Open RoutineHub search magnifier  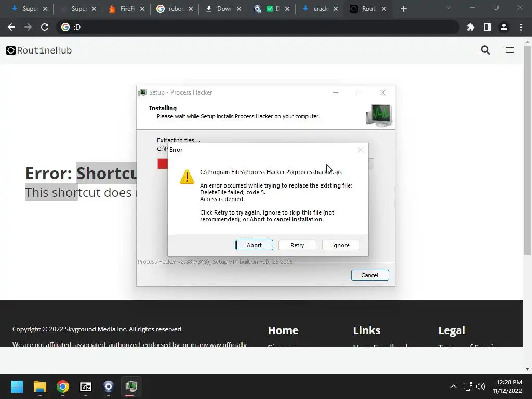486,50
